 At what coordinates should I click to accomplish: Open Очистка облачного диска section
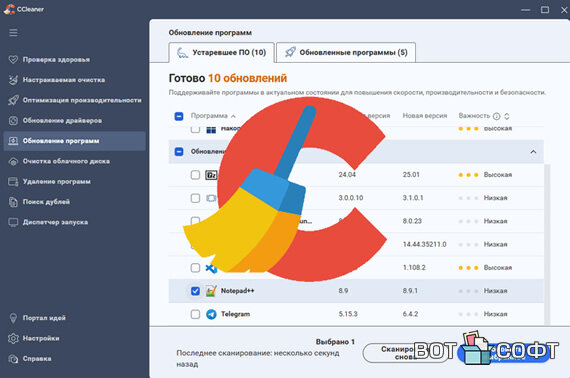click(66, 161)
